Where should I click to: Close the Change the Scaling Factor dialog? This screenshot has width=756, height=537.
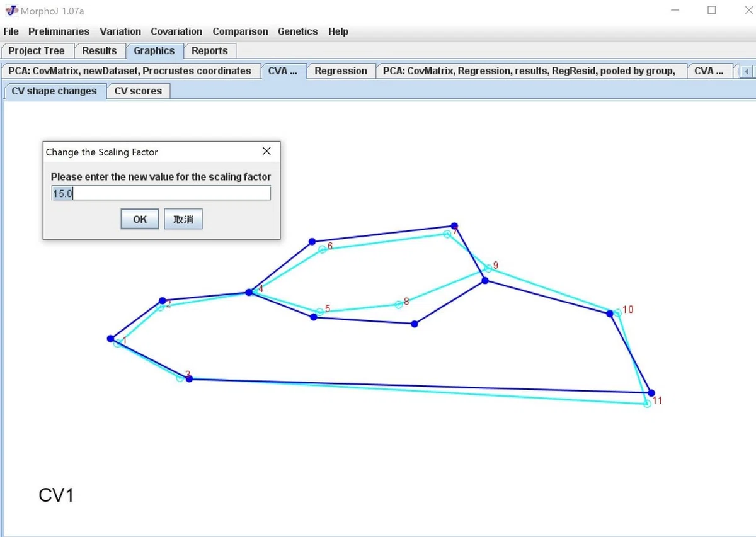coord(266,151)
